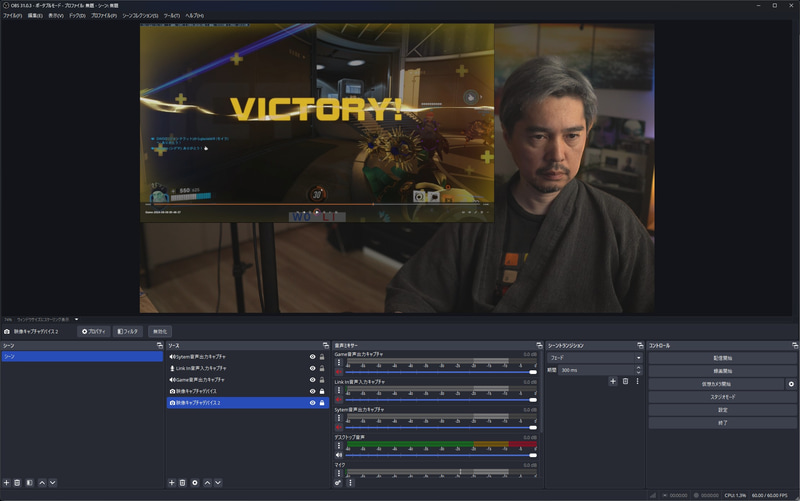Toggle lock on Link In音声入力キャプチャ source
The height and width of the screenshot is (501, 800).
(x=322, y=368)
